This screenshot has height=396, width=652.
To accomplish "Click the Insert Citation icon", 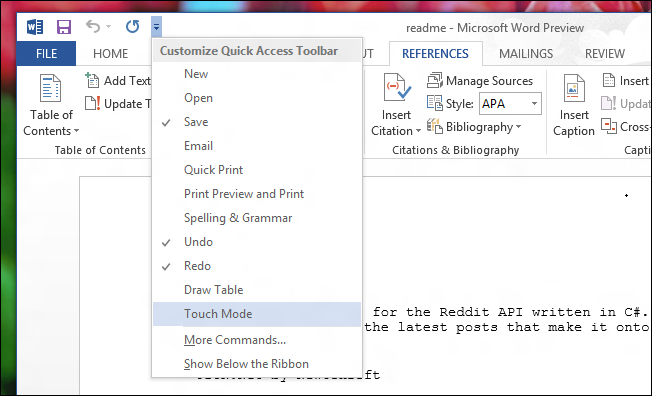I will tap(397, 87).
